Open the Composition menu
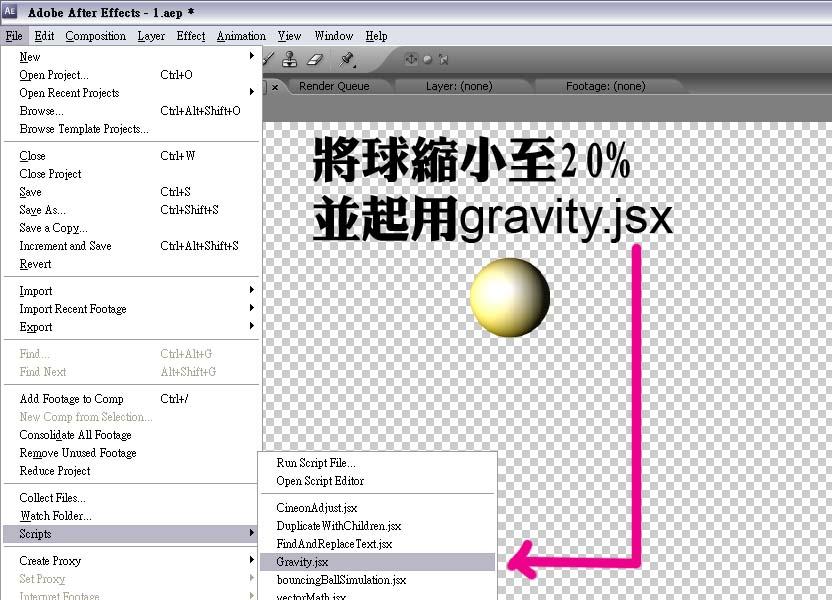Image resolution: width=832 pixels, height=600 pixels. point(95,36)
